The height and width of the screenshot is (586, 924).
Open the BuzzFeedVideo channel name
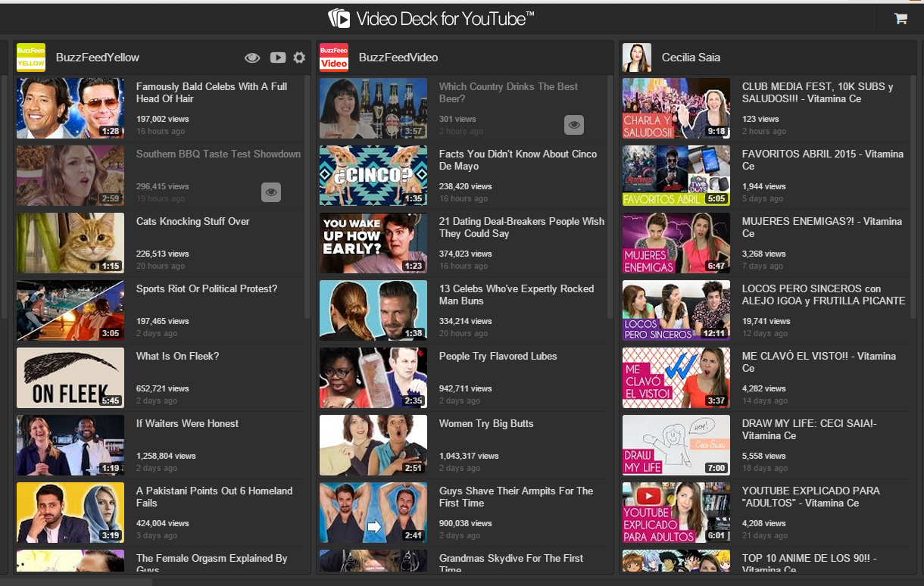[x=398, y=58]
